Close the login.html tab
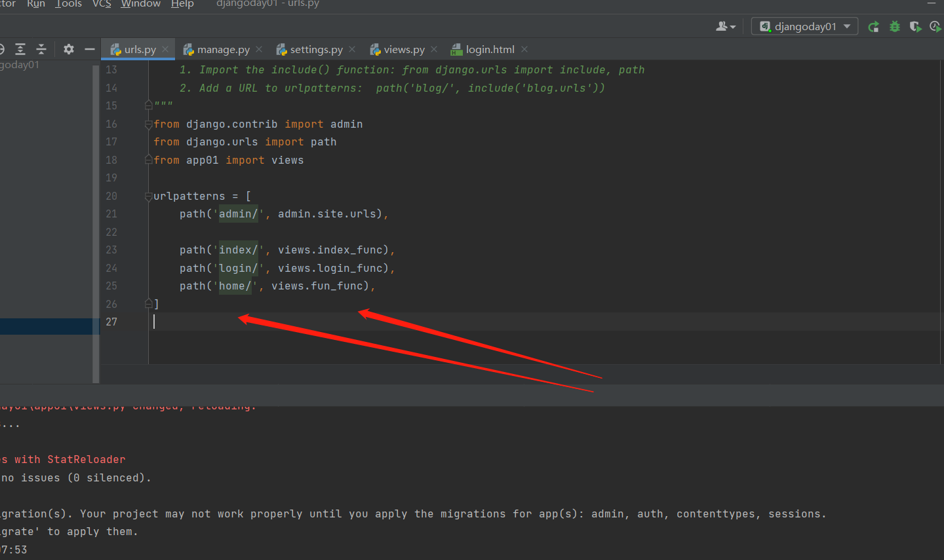 [x=524, y=49]
